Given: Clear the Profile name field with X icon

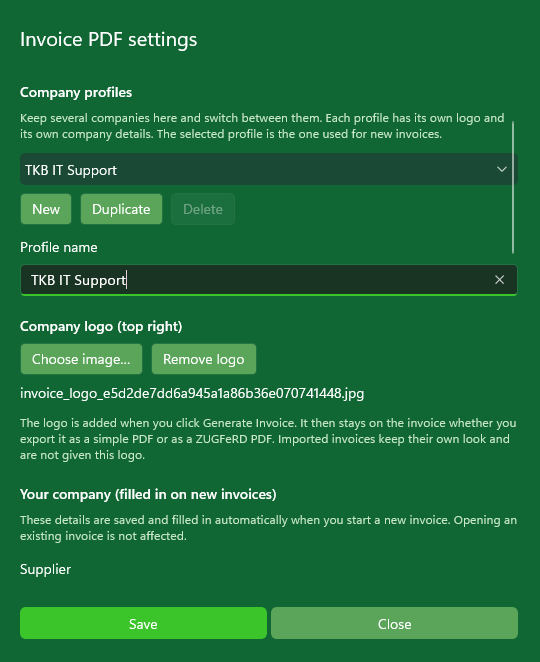Looking at the screenshot, I should (499, 279).
